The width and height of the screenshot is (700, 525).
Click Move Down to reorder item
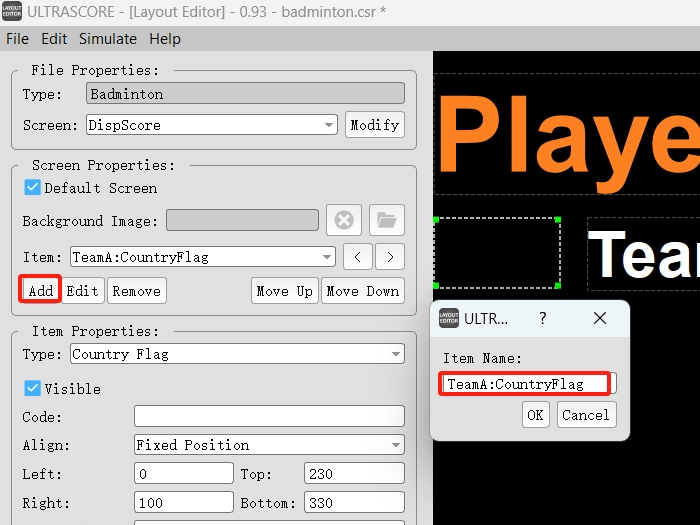pyautogui.click(x=362, y=291)
